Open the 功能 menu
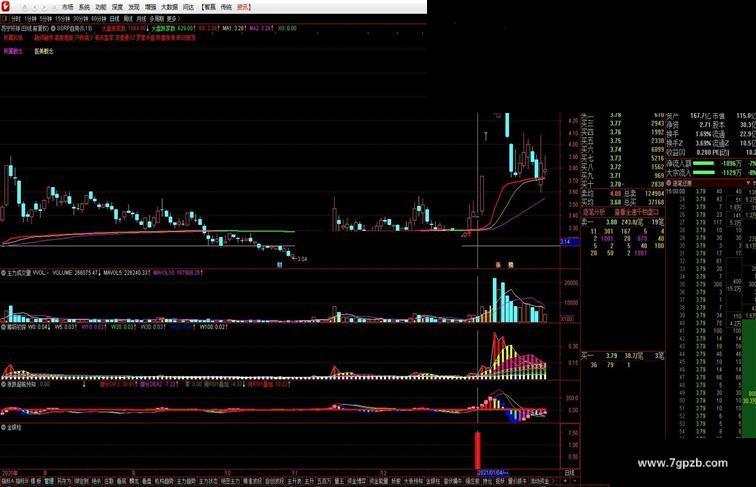 click(101, 7)
